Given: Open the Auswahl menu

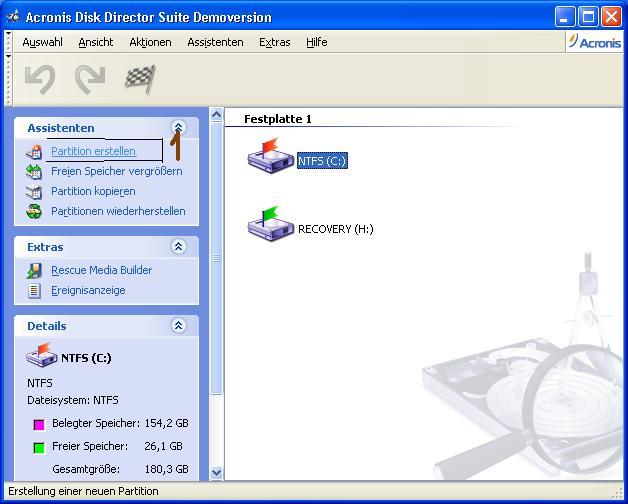Looking at the screenshot, I should click(42, 42).
